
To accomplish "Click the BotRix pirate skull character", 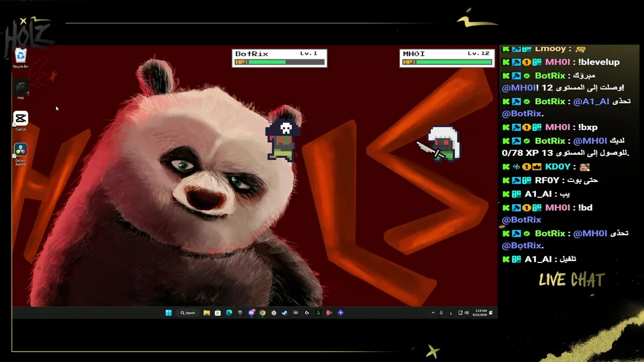I will tap(284, 140).
